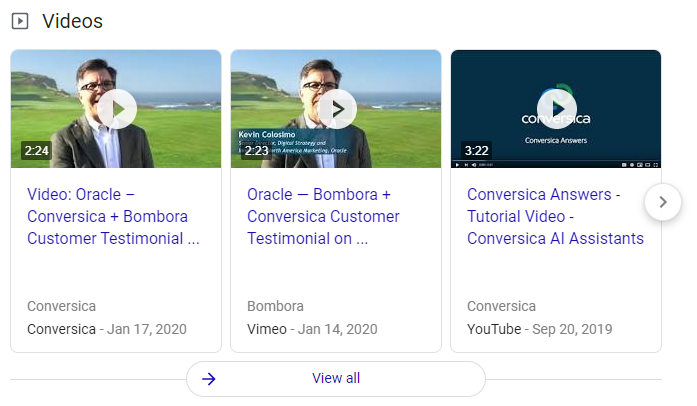Click the right chevron to show more videos
Image resolution: width=697 pixels, height=406 pixels.
662,202
